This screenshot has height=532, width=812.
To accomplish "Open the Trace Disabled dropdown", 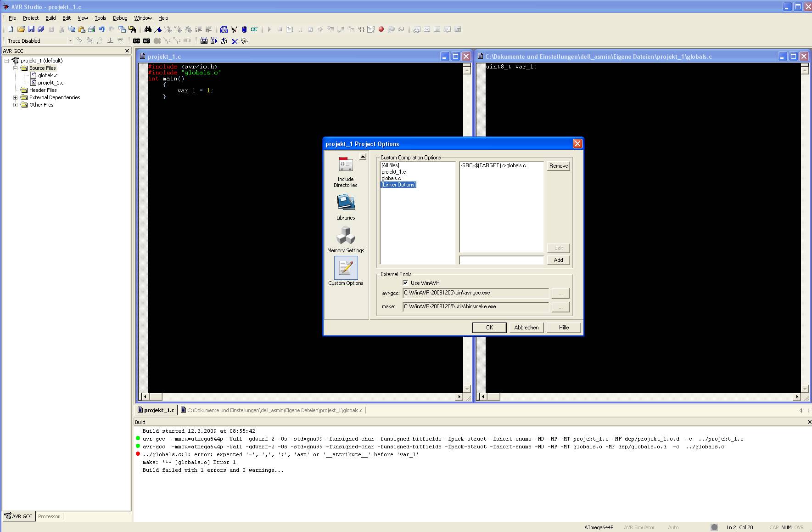I will (70, 41).
